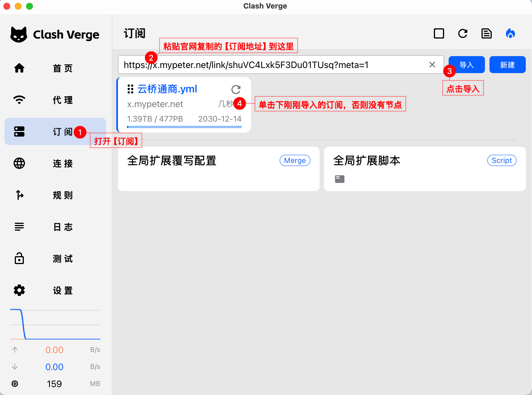Click the wifi proxy icon
This screenshot has width=532, height=395.
point(19,100)
